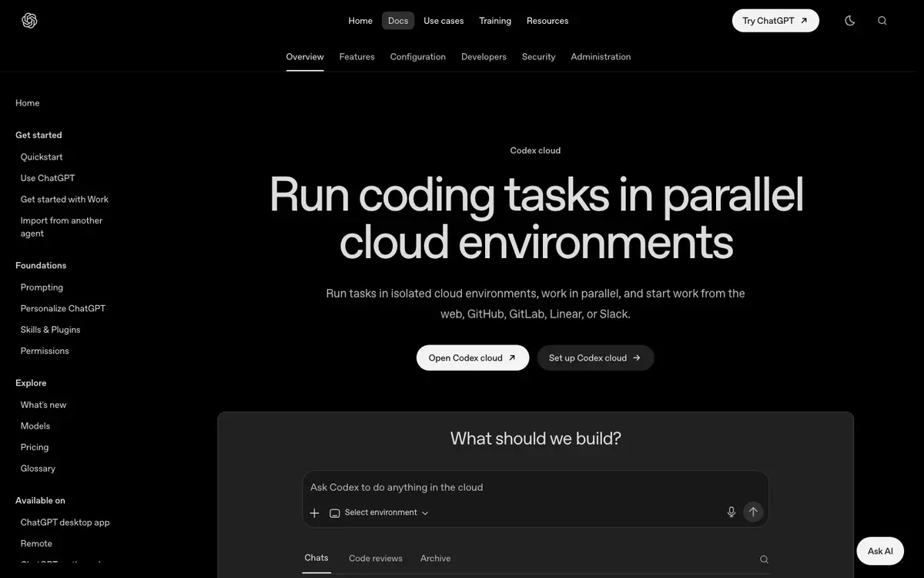Screen dimensions: 924x578
Task: Open Import from another agent link
Action: click(x=62, y=227)
